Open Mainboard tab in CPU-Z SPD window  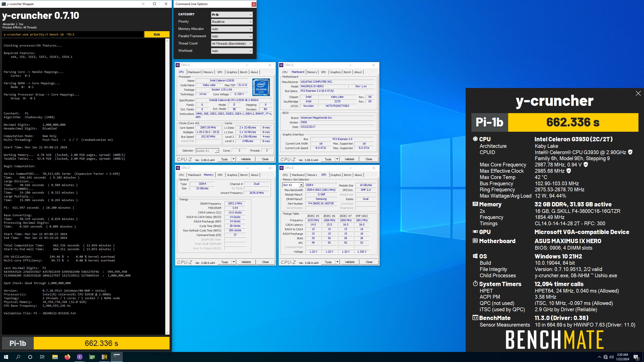[298, 175]
